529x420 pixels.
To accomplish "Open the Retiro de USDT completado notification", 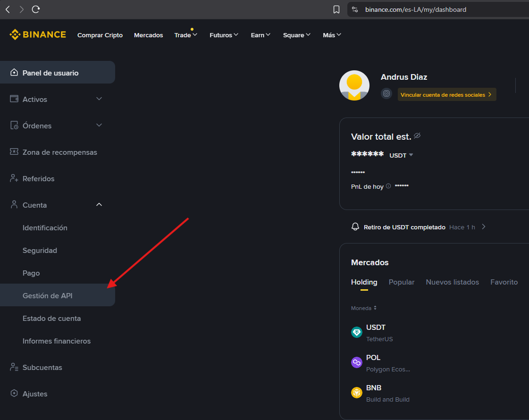I will [x=419, y=227].
